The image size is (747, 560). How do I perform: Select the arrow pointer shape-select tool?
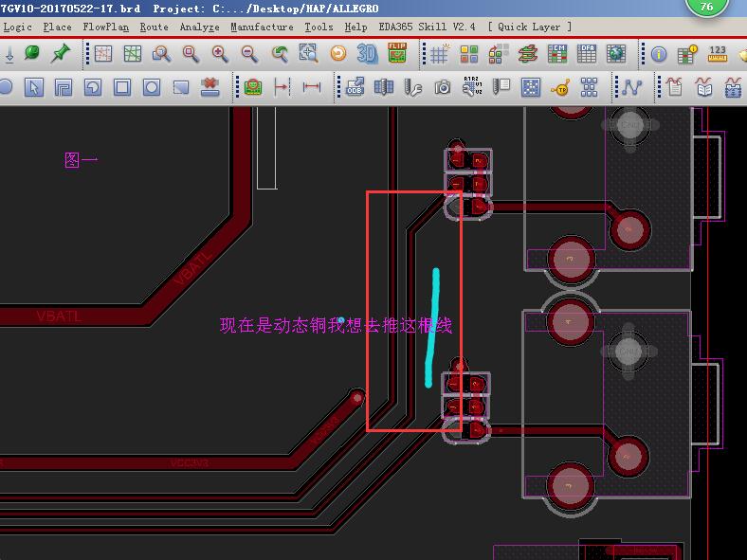(34, 88)
